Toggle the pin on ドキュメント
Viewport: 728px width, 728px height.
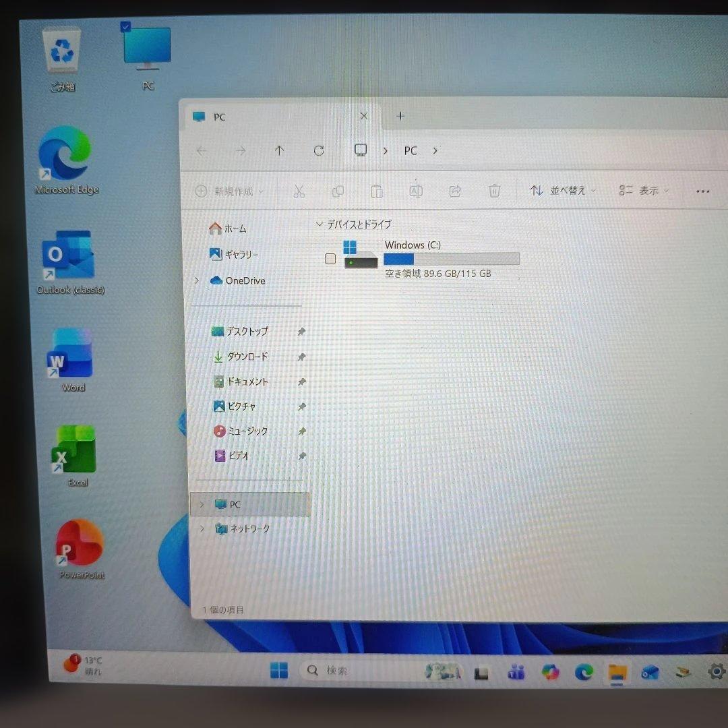[x=301, y=382]
